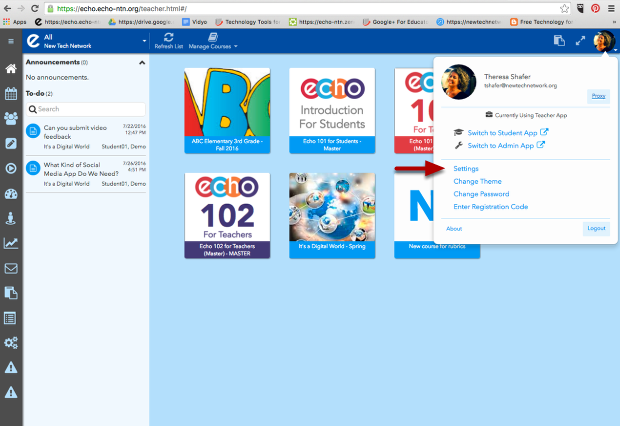Click browser reload button

(x=35, y=8)
